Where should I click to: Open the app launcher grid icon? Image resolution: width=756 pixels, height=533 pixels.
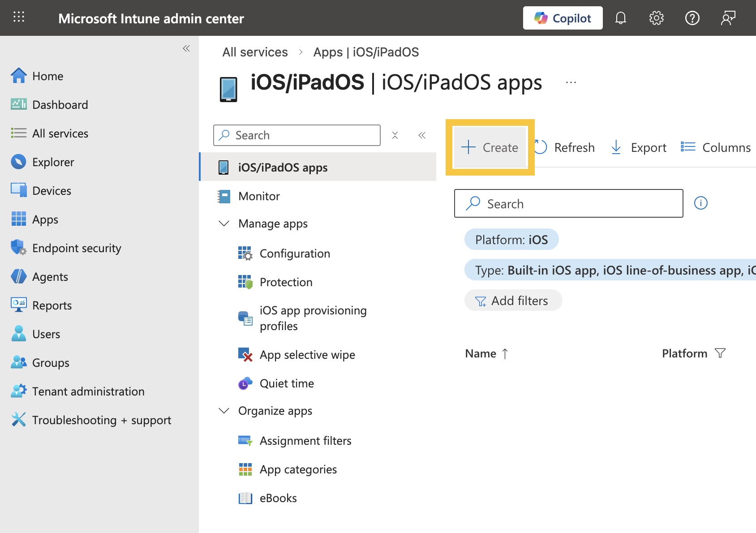pos(19,17)
